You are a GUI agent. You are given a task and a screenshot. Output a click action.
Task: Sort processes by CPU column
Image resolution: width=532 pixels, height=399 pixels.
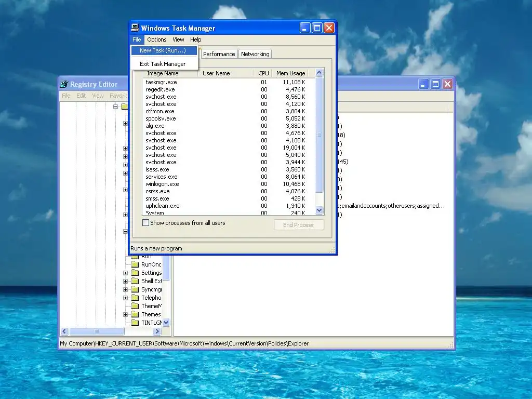click(262, 73)
